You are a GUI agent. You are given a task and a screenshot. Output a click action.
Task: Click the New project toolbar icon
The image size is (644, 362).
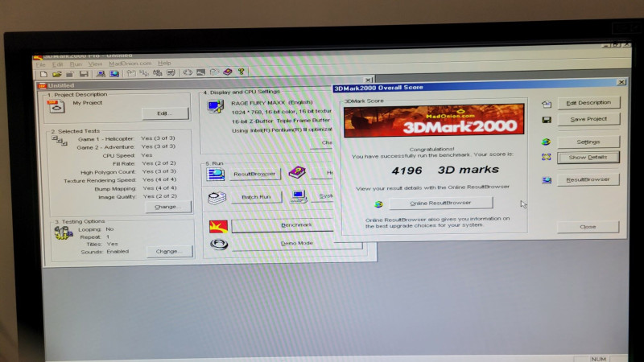43,74
